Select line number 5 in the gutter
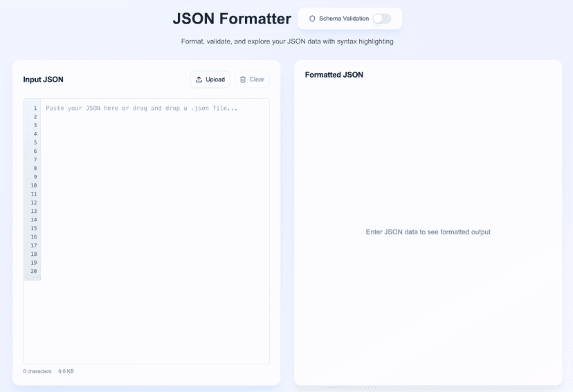Image resolution: width=573 pixels, height=392 pixels. pyautogui.click(x=35, y=142)
